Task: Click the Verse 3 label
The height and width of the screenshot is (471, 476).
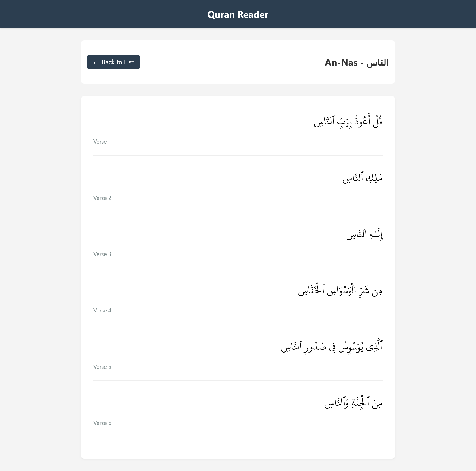Action: point(102,254)
